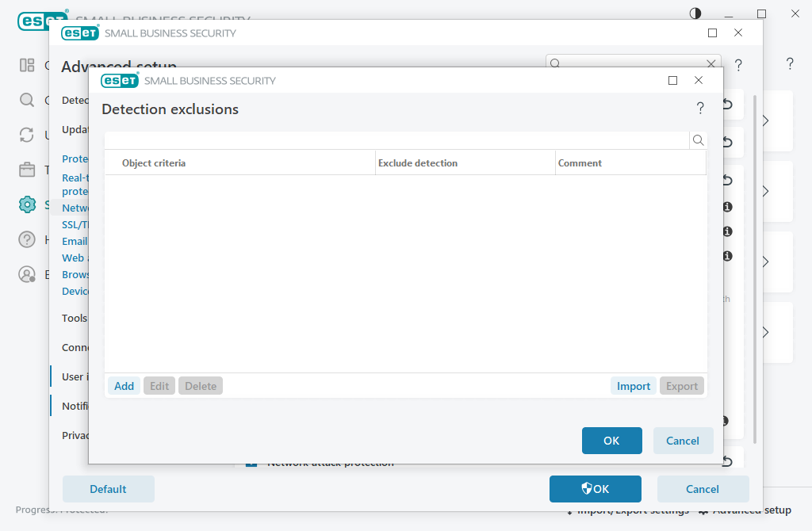Screen dimensions: 812x531
Task: Open main window help question mark
Action: 790,63
